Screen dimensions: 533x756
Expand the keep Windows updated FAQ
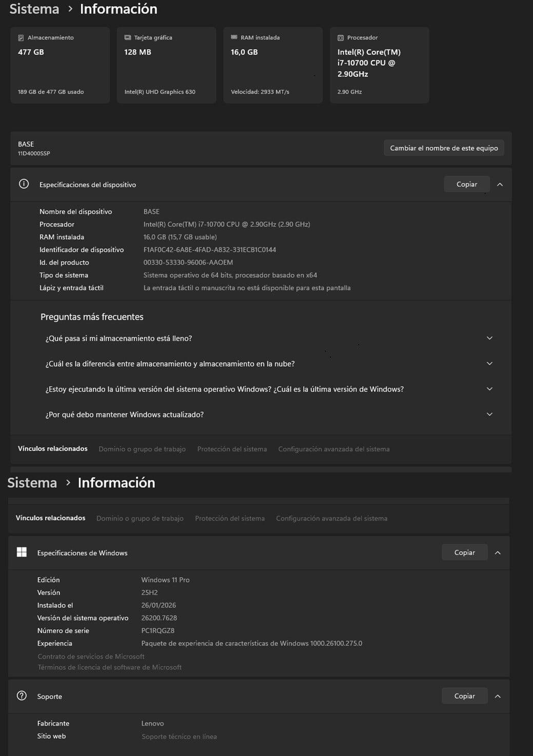489,414
